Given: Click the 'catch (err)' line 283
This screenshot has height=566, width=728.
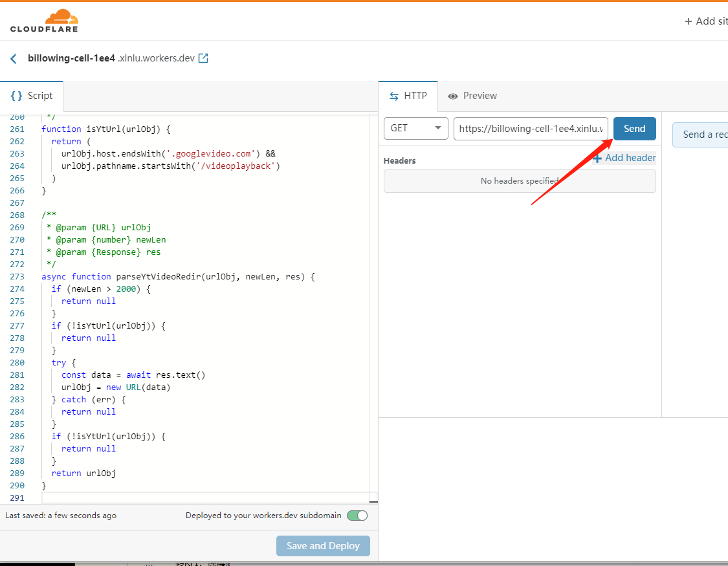Looking at the screenshot, I should tap(89, 400).
